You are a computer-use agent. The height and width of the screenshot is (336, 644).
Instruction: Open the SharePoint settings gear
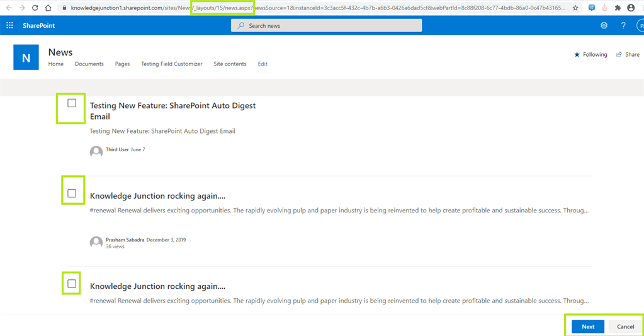pos(604,25)
